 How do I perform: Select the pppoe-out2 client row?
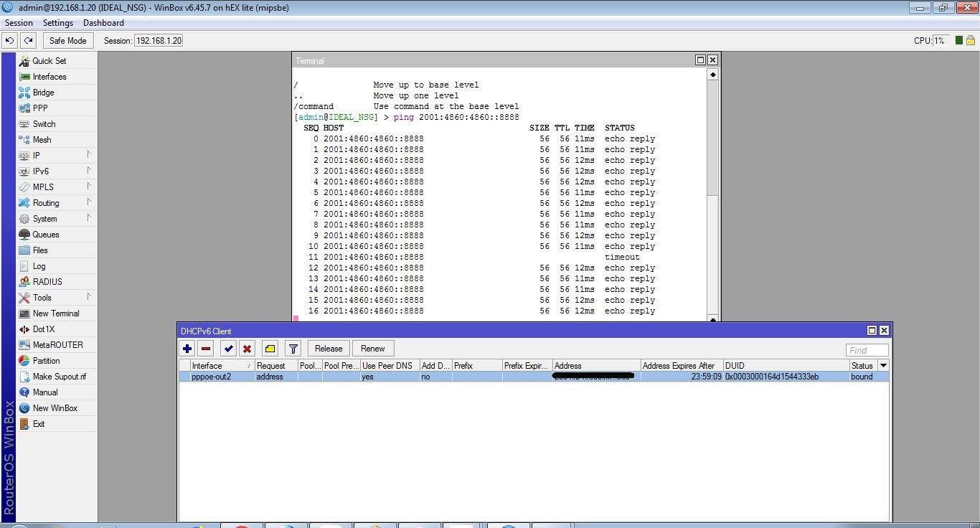[x=534, y=377]
